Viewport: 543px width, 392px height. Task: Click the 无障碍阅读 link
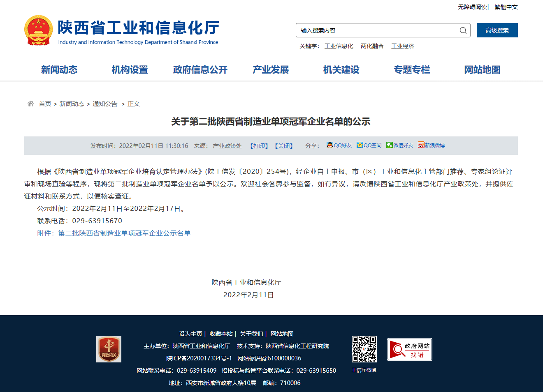click(x=472, y=7)
